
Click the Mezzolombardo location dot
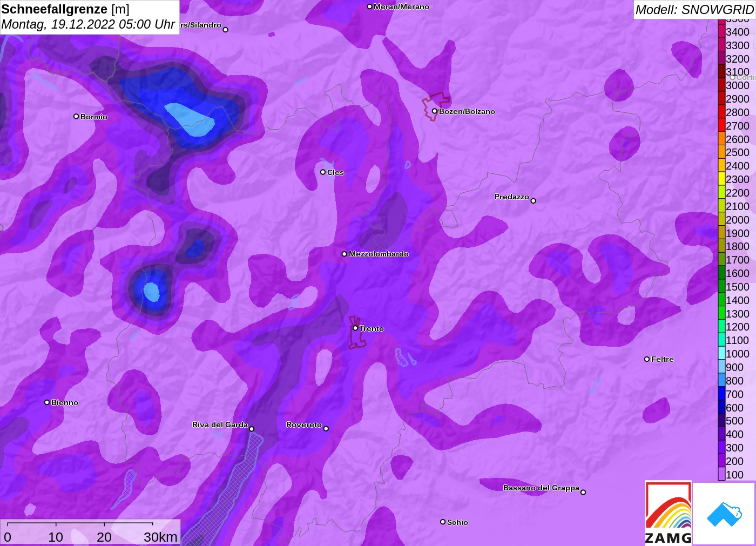coord(345,254)
